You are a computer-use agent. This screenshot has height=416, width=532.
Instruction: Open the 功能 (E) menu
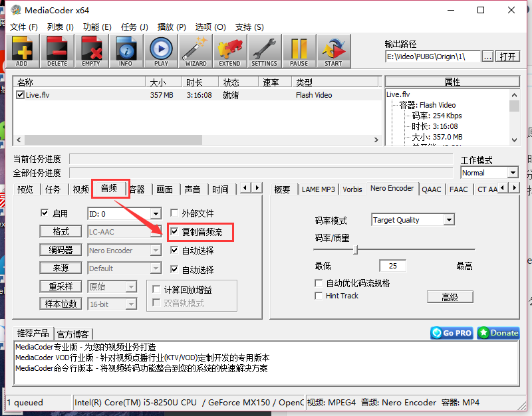coord(97,27)
